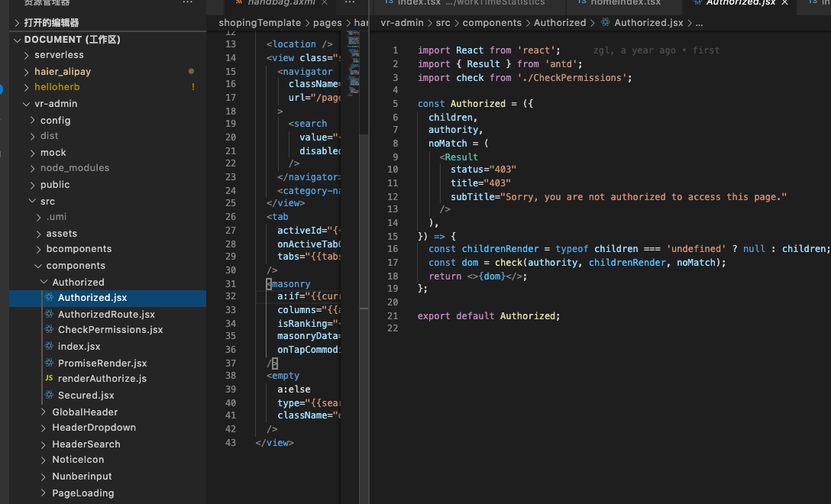Open renderAuthorize.js from the file tree
Image resolution: width=831 pixels, height=504 pixels.
[102, 379]
